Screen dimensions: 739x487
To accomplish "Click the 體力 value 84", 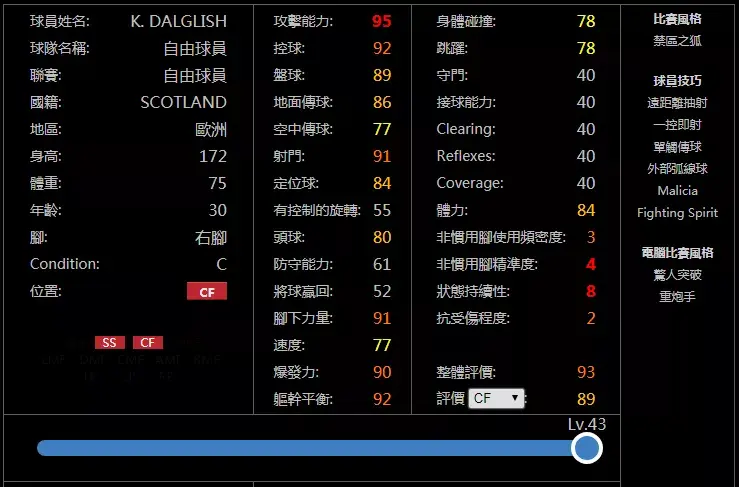I will (x=586, y=210).
